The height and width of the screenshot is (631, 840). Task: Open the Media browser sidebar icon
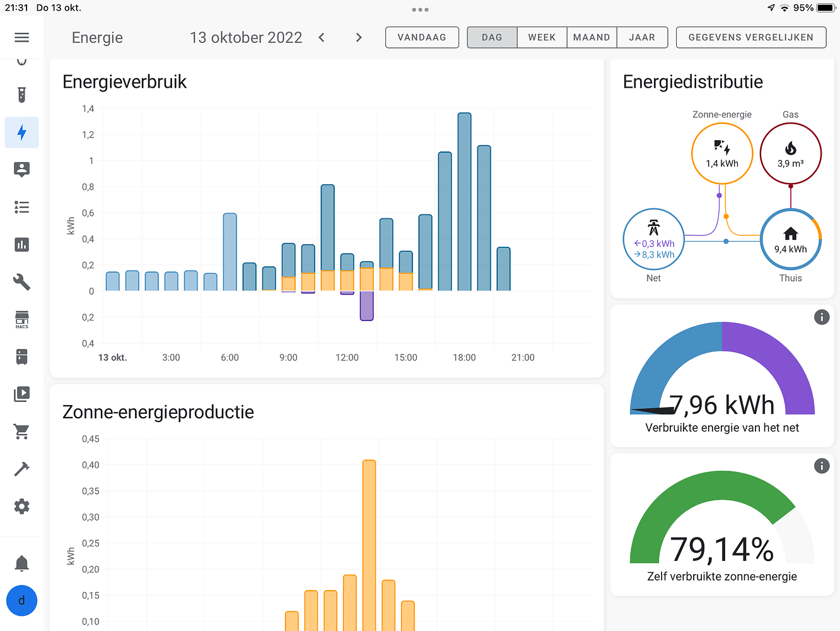(21, 394)
